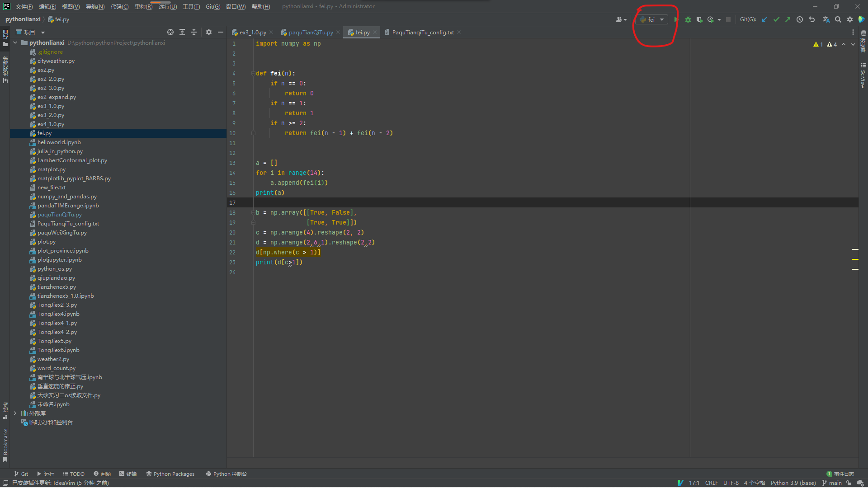Open Python Packages tool window
This screenshot has width=868, height=488.
pyautogui.click(x=170, y=474)
